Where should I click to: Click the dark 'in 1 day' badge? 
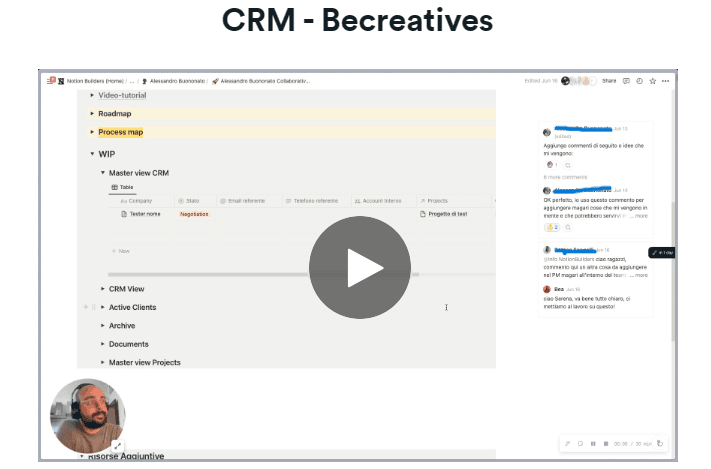pyautogui.click(x=662, y=253)
